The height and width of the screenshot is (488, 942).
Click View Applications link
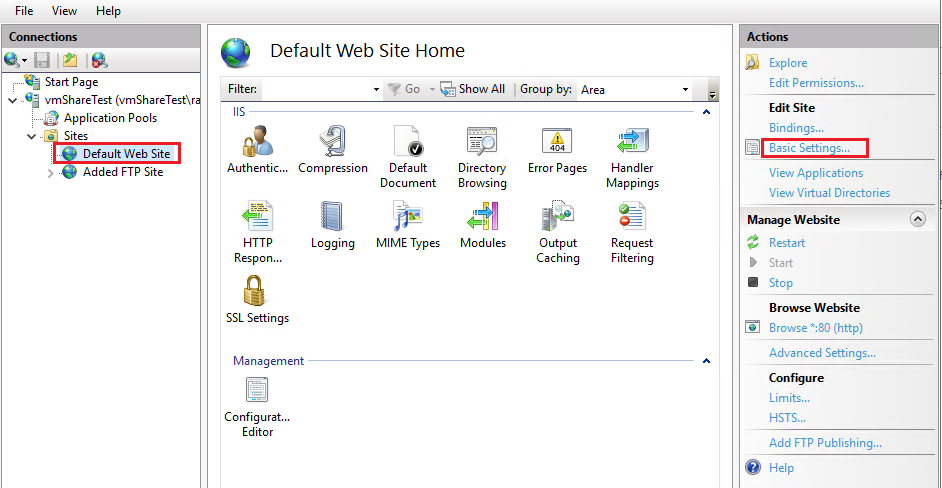pos(816,172)
